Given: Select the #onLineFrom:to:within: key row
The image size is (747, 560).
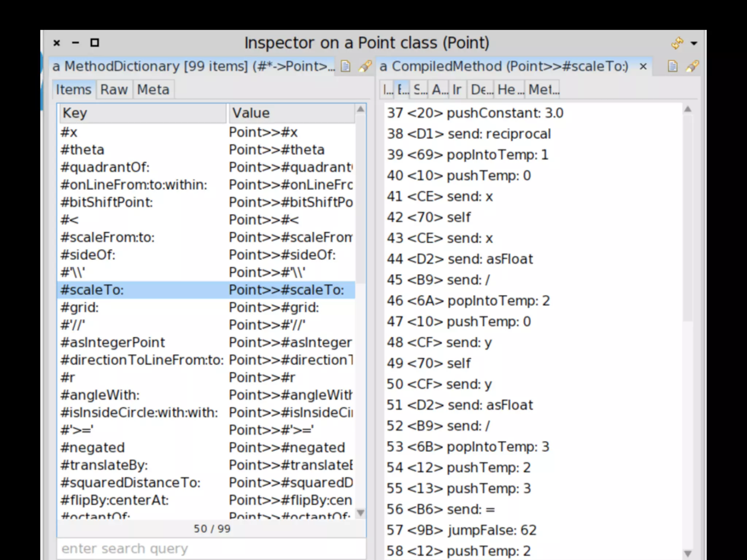Looking at the screenshot, I should [206, 185].
